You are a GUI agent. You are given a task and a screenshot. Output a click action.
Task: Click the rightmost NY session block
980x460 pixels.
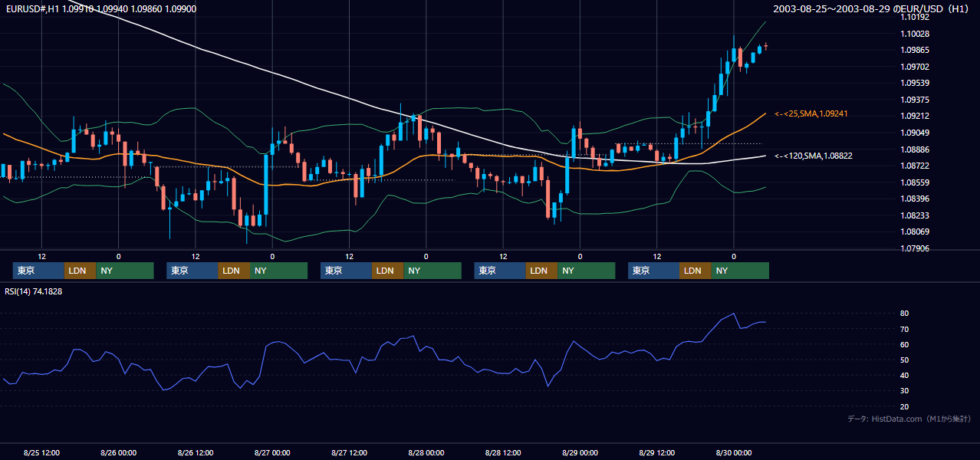pos(739,271)
